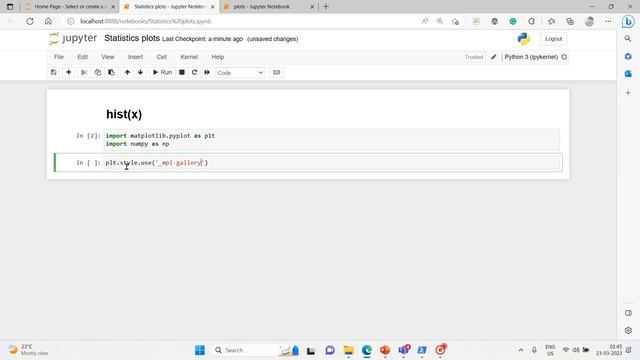640x360 pixels.
Task: Click the pencil edit mode icon
Action: 493,57
